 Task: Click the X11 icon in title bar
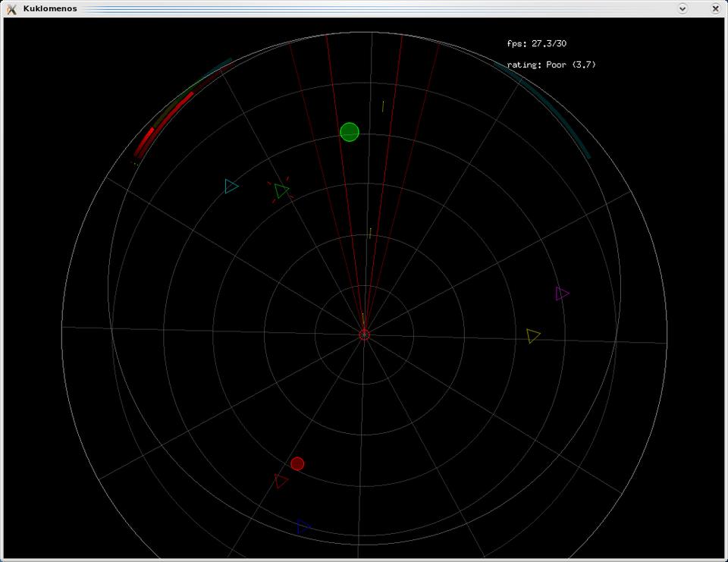[x=11, y=8]
